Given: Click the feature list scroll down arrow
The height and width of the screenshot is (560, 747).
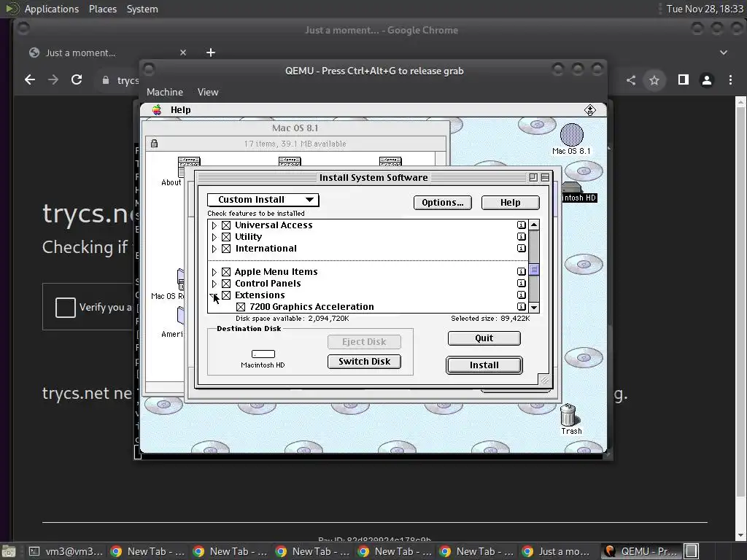Looking at the screenshot, I should (x=534, y=307).
